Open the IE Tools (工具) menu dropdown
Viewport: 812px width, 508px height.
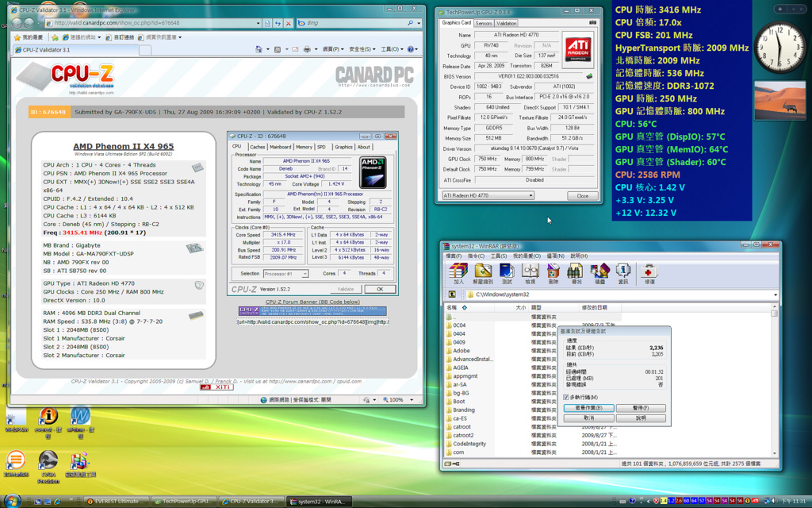click(392, 49)
